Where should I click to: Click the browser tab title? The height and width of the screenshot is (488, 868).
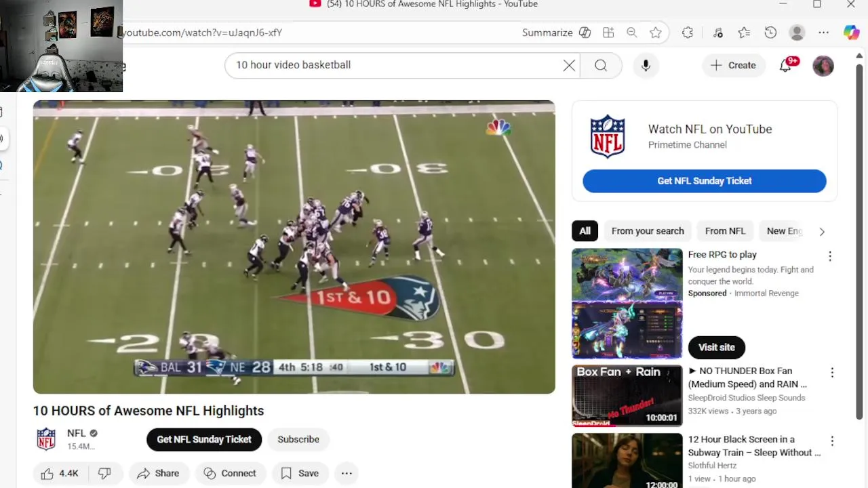tap(431, 4)
